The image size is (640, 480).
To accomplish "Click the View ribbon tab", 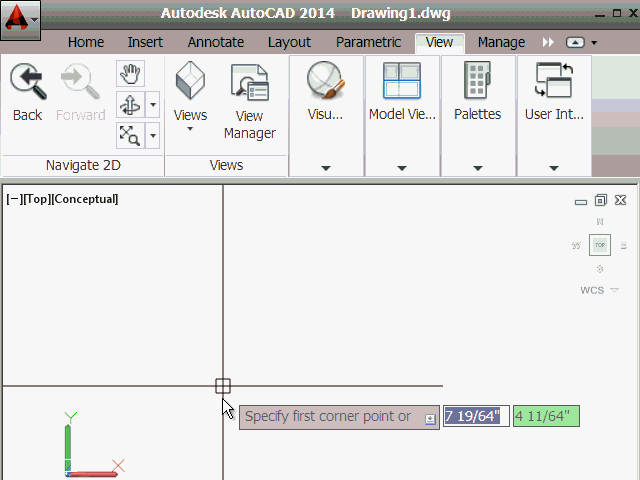I will pyautogui.click(x=439, y=42).
